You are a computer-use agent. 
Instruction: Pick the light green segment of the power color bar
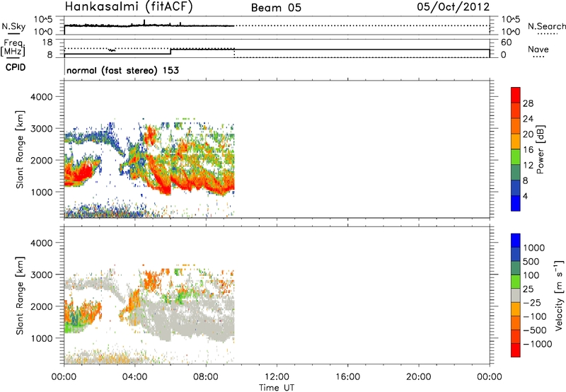click(x=516, y=157)
